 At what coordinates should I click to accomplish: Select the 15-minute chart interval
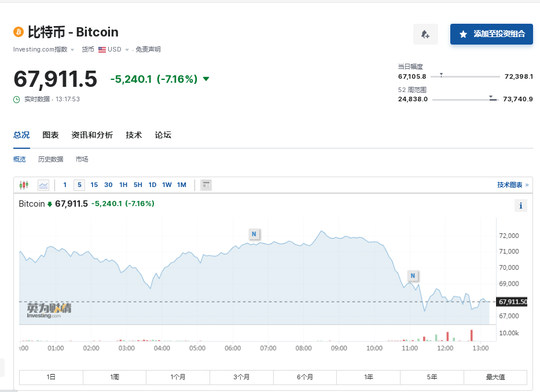tap(94, 185)
